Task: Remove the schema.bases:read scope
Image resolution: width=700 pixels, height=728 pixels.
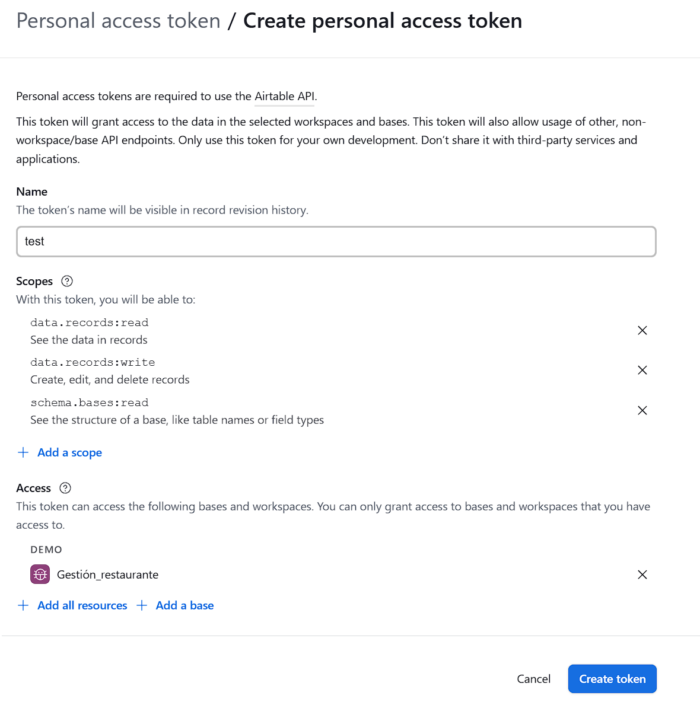Action: (642, 410)
